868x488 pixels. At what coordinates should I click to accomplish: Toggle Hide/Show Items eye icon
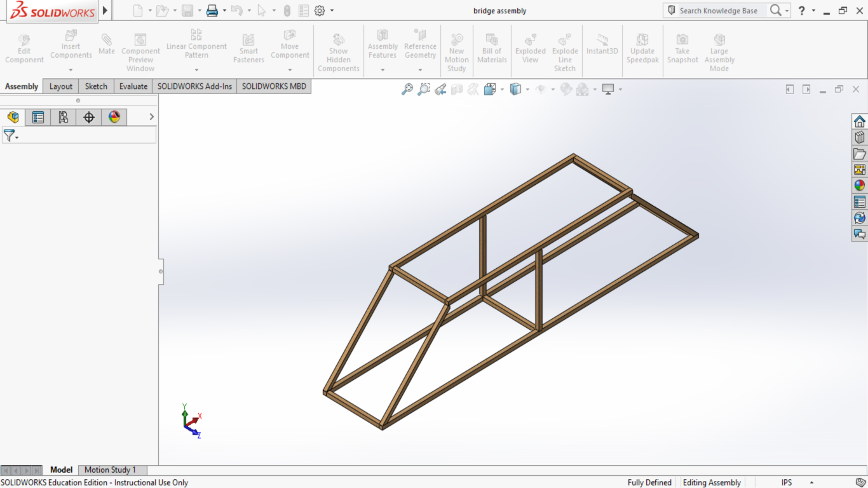[x=541, y=90]
